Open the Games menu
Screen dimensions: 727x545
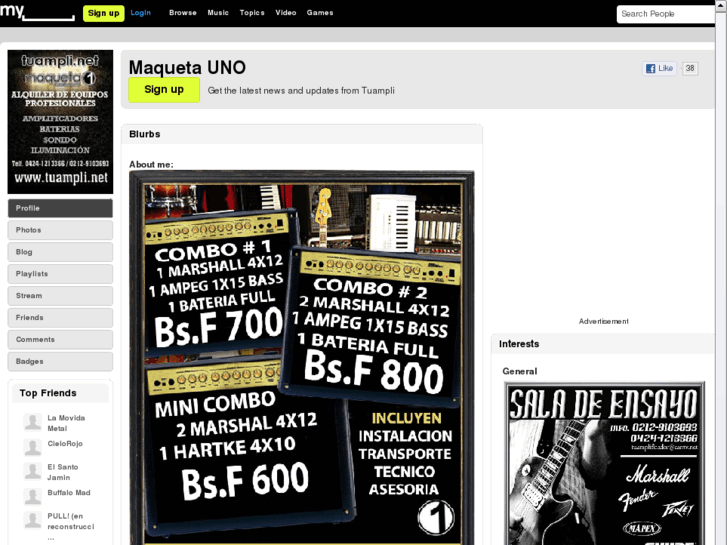320,13
